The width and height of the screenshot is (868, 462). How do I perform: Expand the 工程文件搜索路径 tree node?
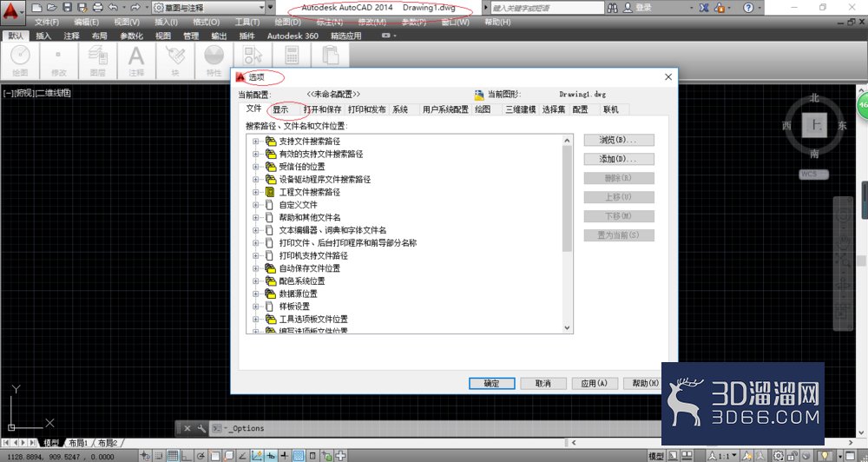[256, 192]
